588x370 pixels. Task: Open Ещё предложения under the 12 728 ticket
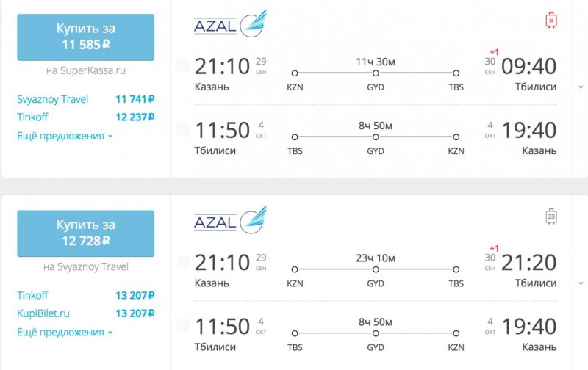click(x=65, y=332)
